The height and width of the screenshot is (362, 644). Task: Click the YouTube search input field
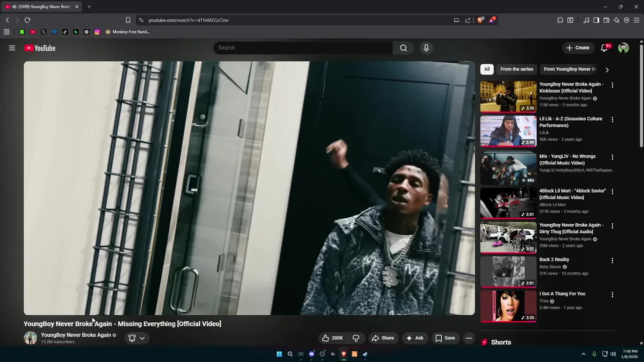click(303, 48)
